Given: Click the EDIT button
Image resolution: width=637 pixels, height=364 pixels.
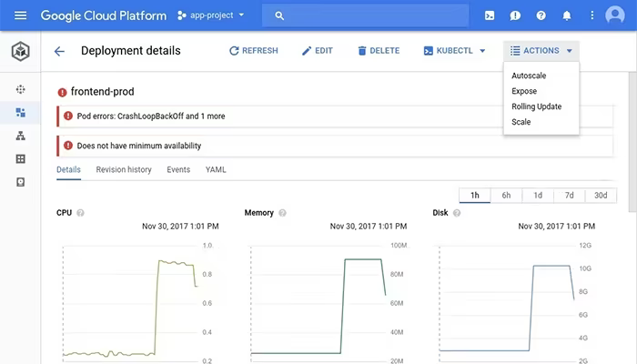Looking at the screenshot, I should [x=318, y=51].
